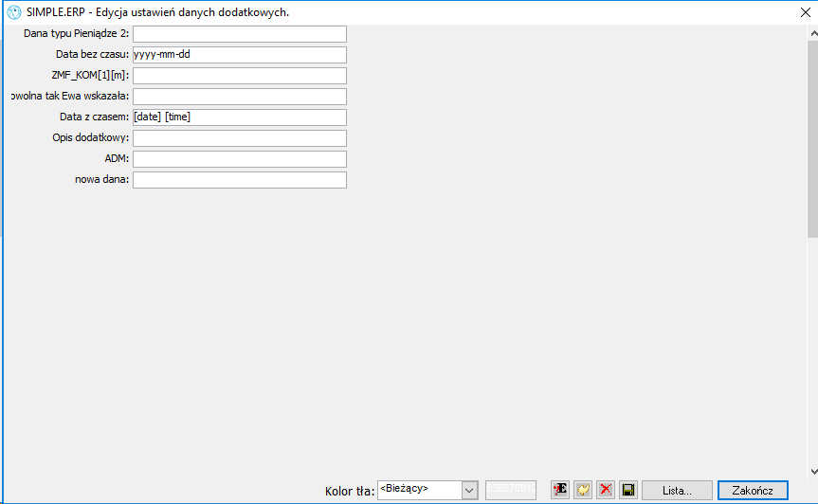Click the Data z czasem field
The image size is (818, 504).
pos(240,117)
